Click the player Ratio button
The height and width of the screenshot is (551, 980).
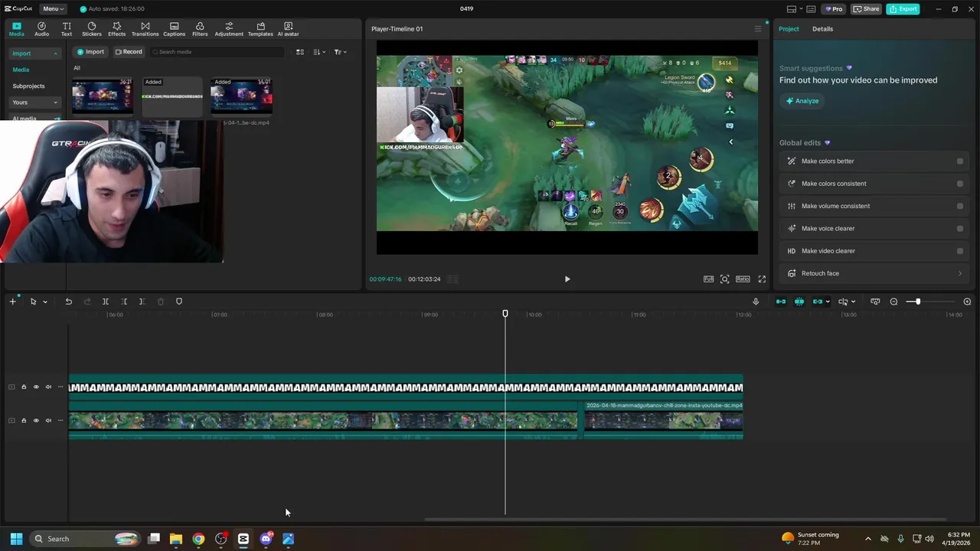[x=743, y=279]
